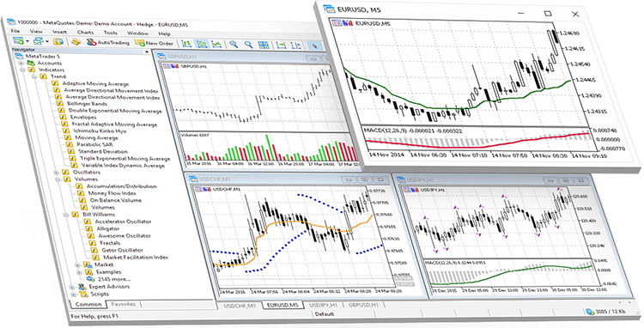Toggle the AutoTrading button
The width and height of the screenshot is (644, 328).
click(x=107, y=42)
